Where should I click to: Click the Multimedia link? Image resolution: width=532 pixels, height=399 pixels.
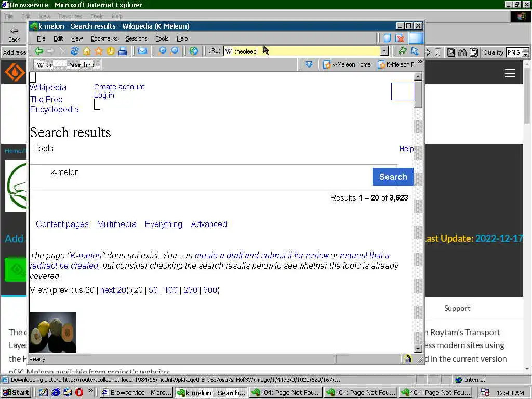click(x=117, y=224)
